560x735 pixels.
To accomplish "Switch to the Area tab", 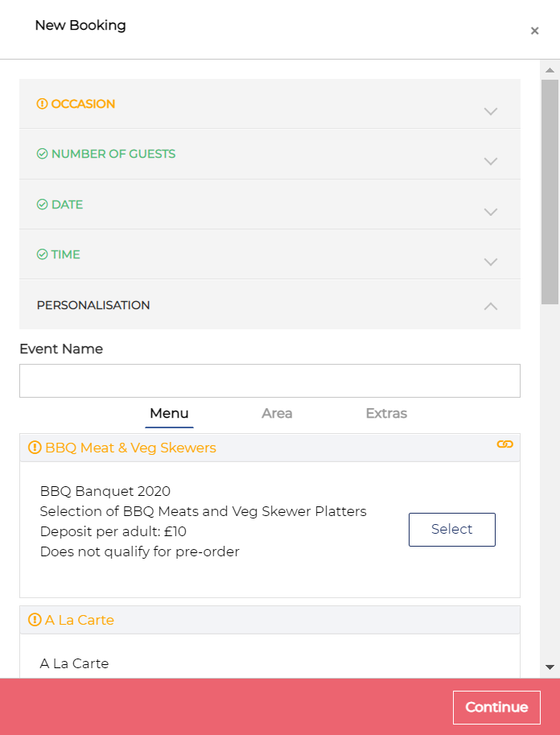I will tap(277, 413).
